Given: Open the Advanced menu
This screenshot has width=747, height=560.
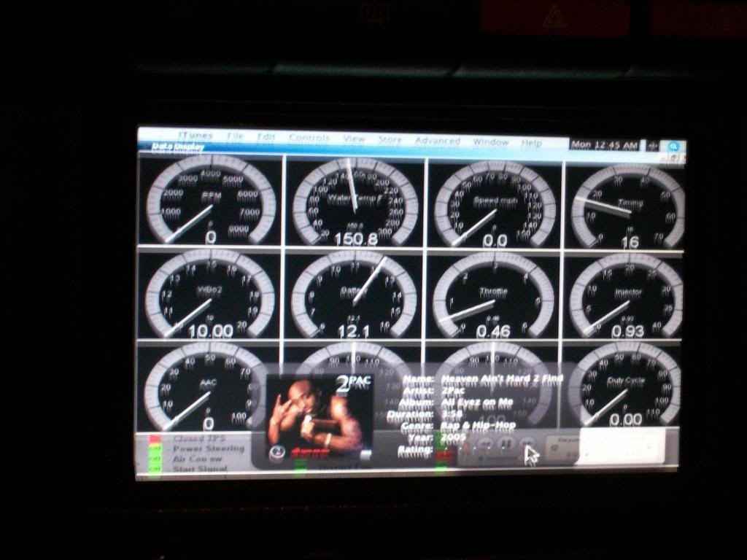Looking at the screenshot, I should pos(438,141).
